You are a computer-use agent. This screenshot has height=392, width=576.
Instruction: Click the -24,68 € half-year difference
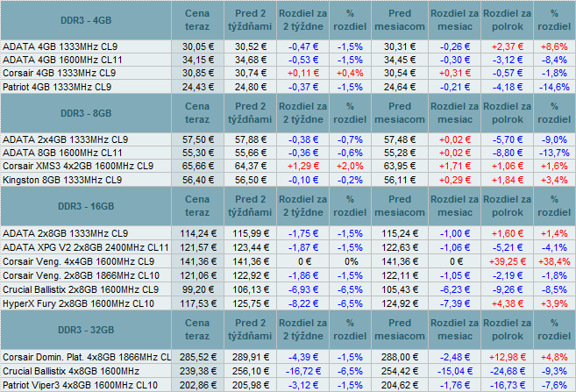click(508, 371)
